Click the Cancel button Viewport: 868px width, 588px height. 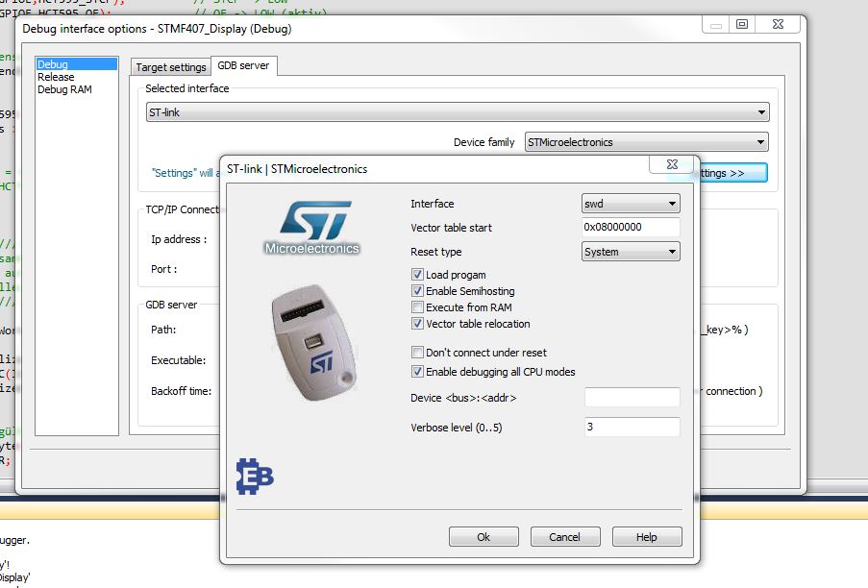564,536
